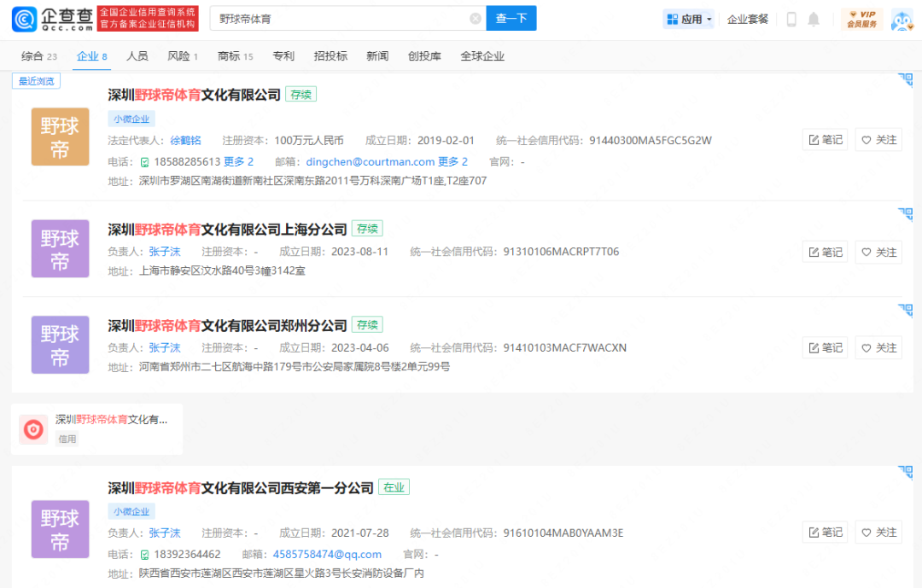Image resolution: width=922 pixels, height=588 pixels.
Task: Follow the 西安第一分公司 company with 关注
Action: click(878, 533)
